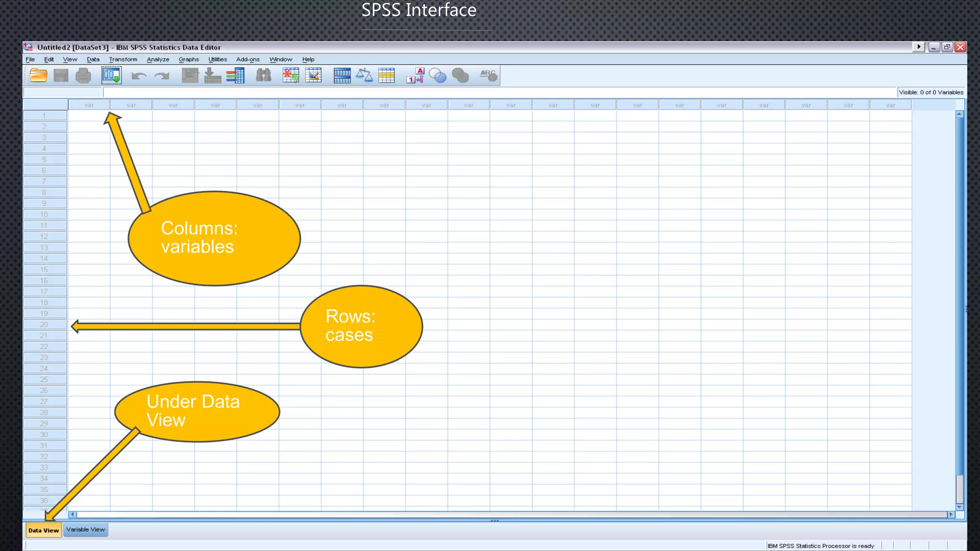Click the vertical scrollbar down arrow
This screenshot has width=980, height=551.
959,507
